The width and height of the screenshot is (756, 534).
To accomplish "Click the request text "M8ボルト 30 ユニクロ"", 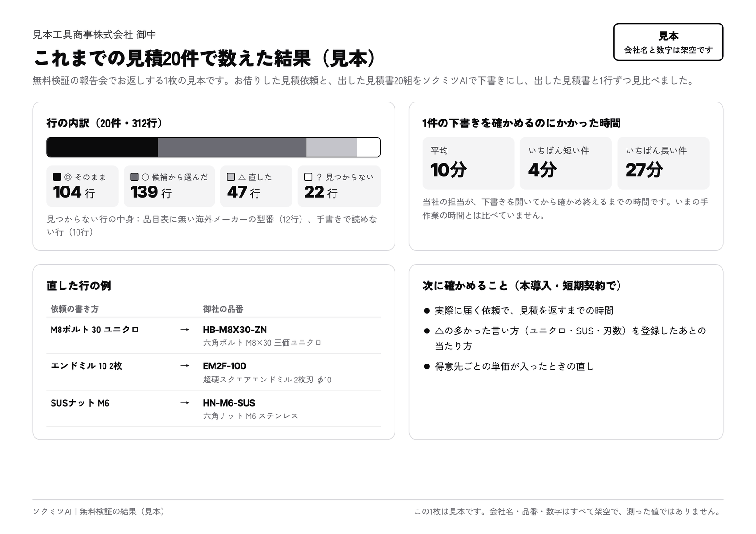I will [x=94, y=330].
